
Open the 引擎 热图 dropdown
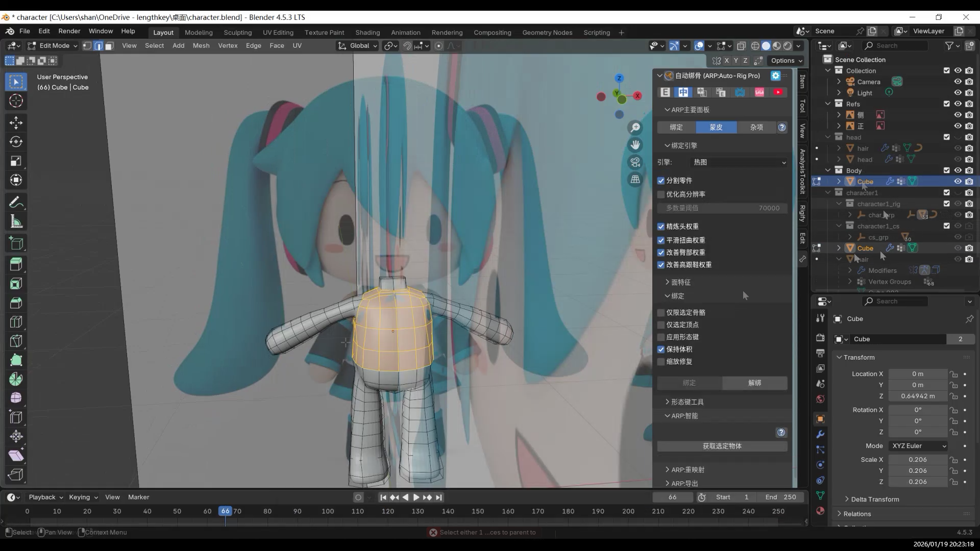point(738,162)
